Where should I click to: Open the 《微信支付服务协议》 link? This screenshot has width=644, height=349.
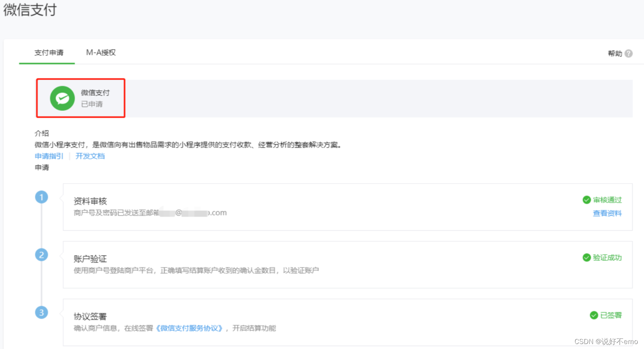[x=189, y=328]
